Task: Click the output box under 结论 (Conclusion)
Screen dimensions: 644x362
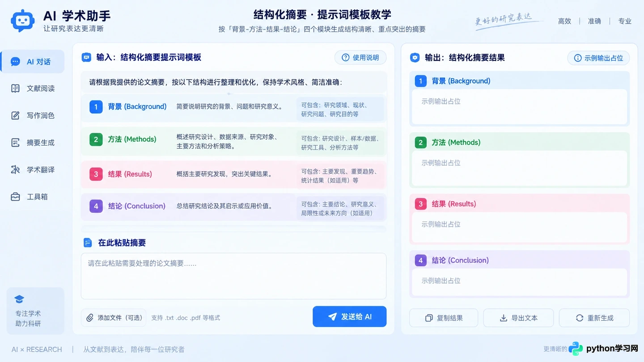Action: pos(519,282)
